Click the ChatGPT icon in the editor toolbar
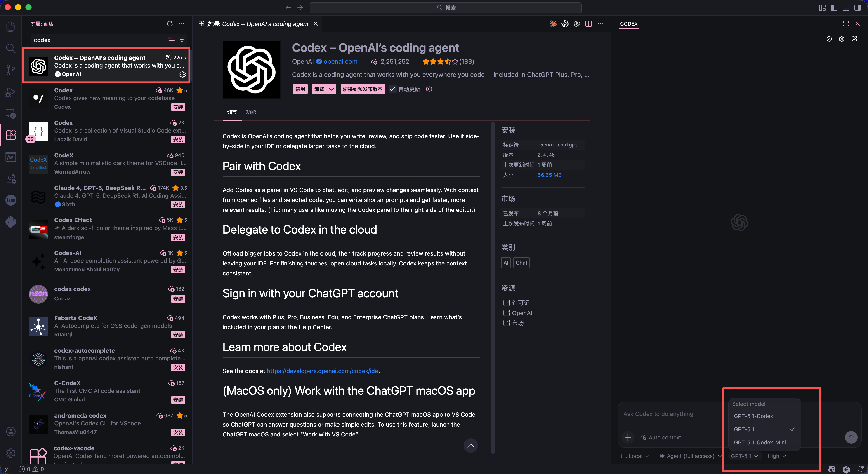The image size is (868, 474). coord(565,23)
